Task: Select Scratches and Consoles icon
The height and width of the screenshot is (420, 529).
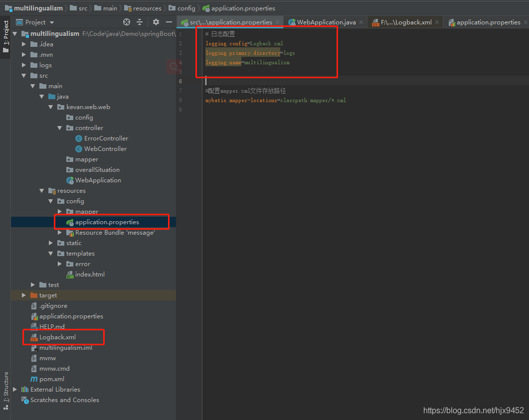Action: [x=25, y=400]
